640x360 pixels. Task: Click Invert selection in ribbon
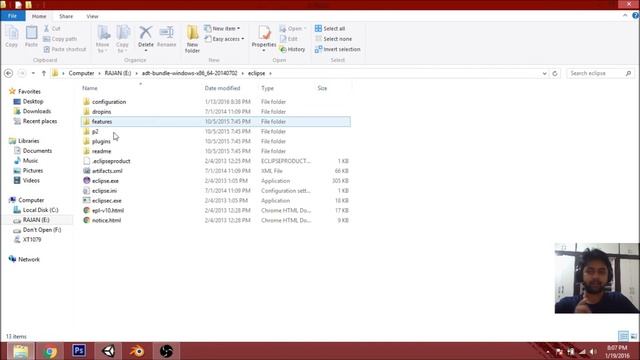pyautogui.click(x=338, y=49)
